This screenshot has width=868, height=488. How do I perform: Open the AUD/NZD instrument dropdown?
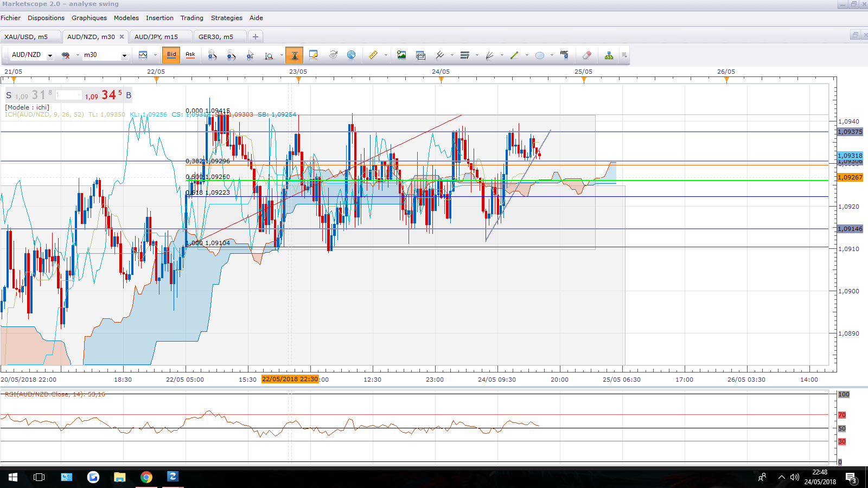pos(50,55)
